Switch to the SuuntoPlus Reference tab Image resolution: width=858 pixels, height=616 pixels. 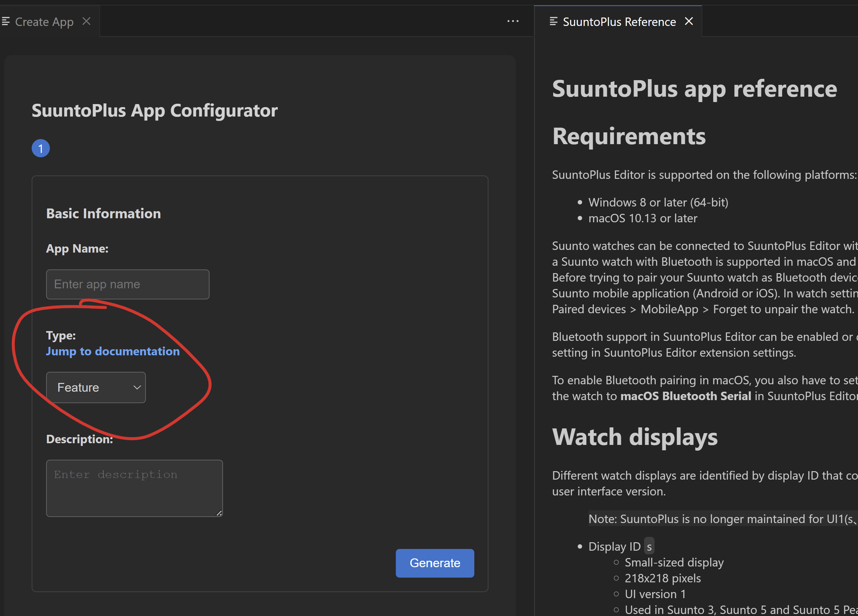tap(619, 22)
